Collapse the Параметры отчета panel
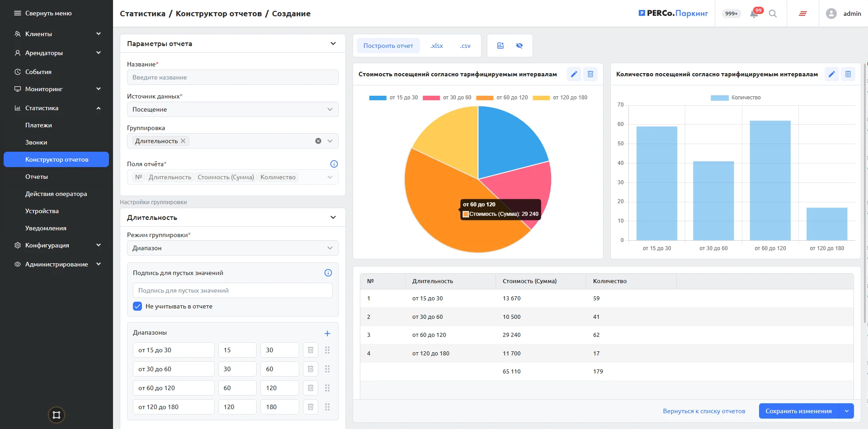 point(333,44)
